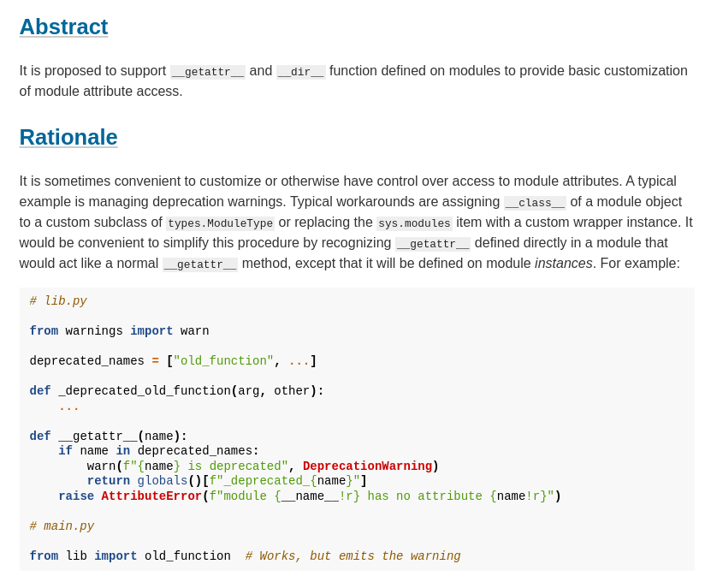The width and height of the screenshot is (711, 588).
Task: Click the "from warnings import warn" line
Action: pyautogui.click(x=119, y=331)
